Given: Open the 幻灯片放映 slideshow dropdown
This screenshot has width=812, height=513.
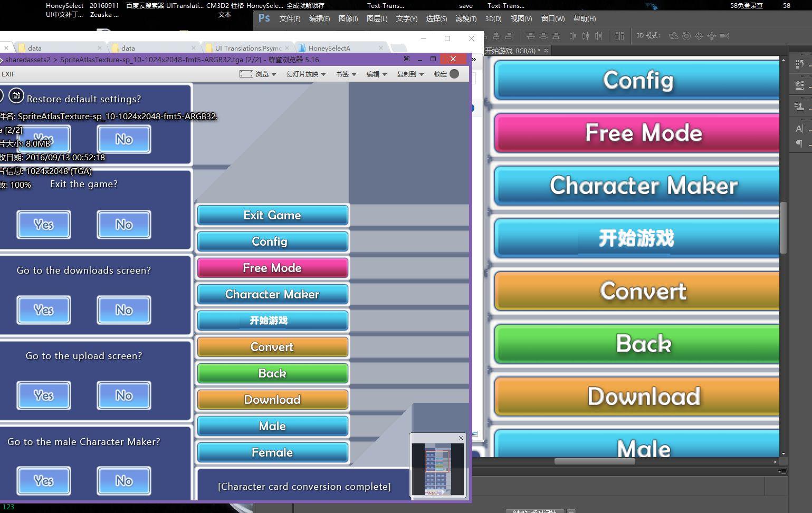Looking at the screenshot, I should [306, 74].
